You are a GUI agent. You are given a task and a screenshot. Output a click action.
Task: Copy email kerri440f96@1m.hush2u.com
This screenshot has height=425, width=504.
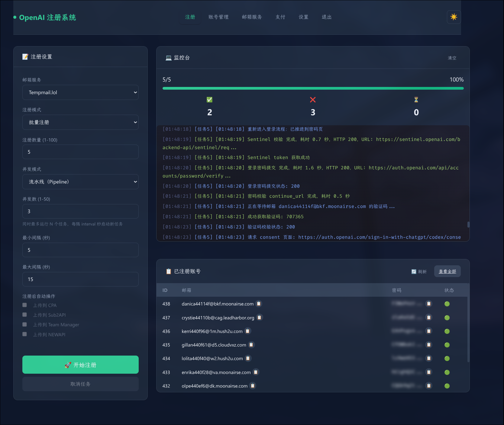click(248, 331)
